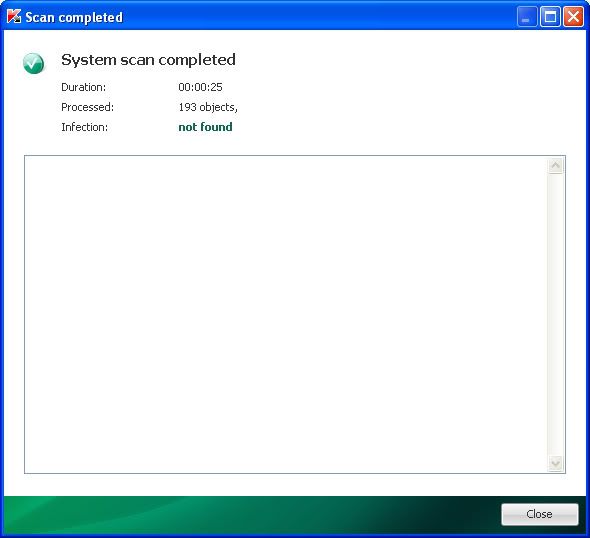
Task: Click the 'Infection:' label
Action: tap(84, 127)
